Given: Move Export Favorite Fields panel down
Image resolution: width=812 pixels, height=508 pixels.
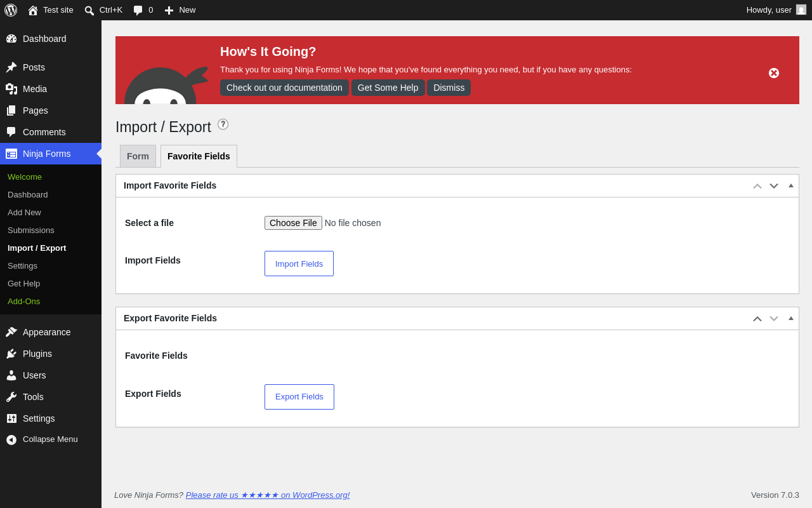Looking at the screenshot, I should pyautogui.click(x=774, y=319).
